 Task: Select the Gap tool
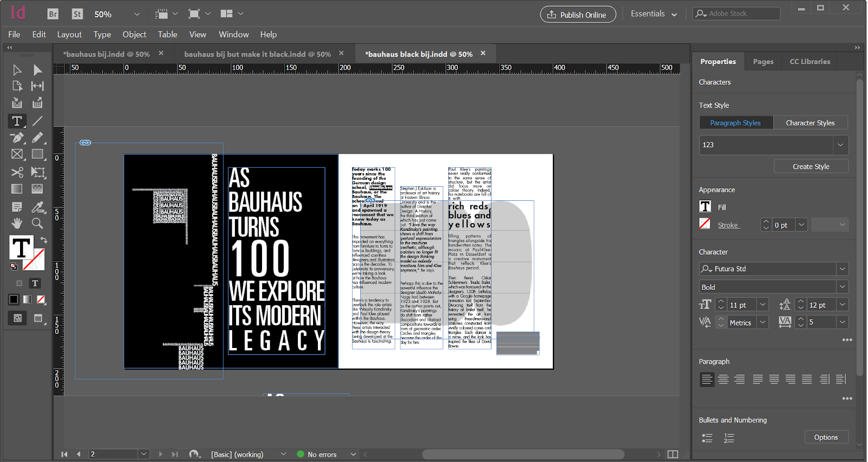tap(37, 86)
